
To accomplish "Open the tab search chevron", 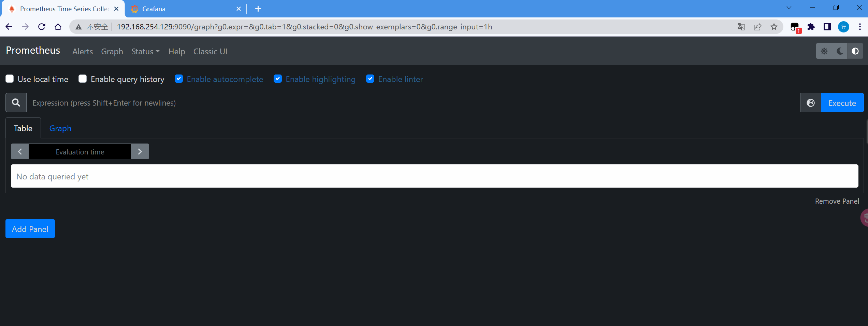I will point(789,8).
